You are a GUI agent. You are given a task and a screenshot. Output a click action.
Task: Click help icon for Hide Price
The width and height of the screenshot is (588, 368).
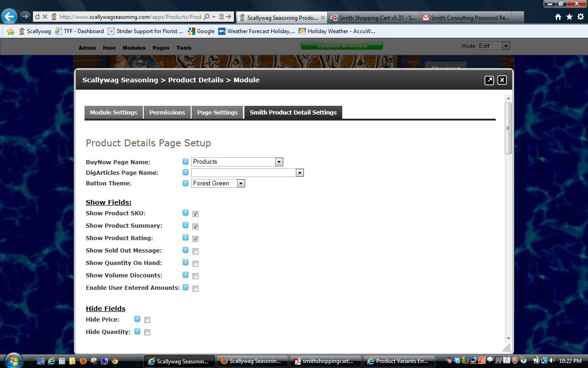[x=137, y=318]
